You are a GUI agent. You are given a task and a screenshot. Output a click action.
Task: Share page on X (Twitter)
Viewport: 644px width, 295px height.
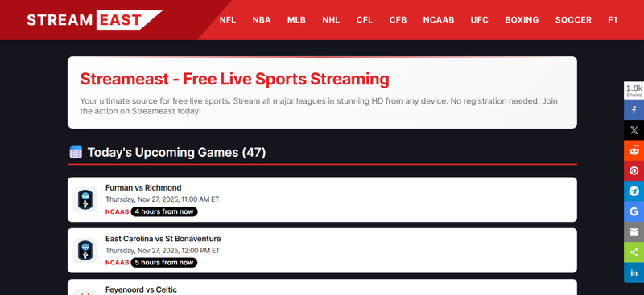[634, 130]
